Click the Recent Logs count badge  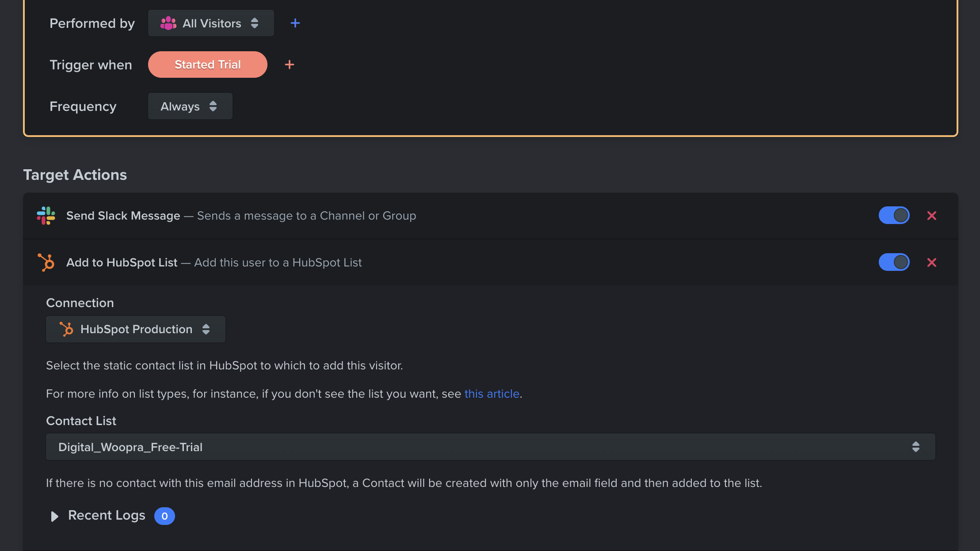coord(164,516)
